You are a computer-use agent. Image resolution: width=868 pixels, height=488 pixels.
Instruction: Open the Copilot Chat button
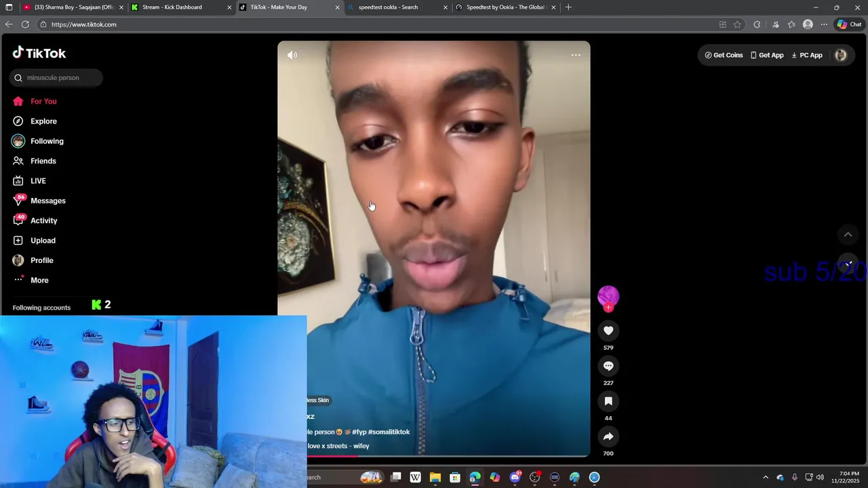pyautogui.click(x=849, y=24)
